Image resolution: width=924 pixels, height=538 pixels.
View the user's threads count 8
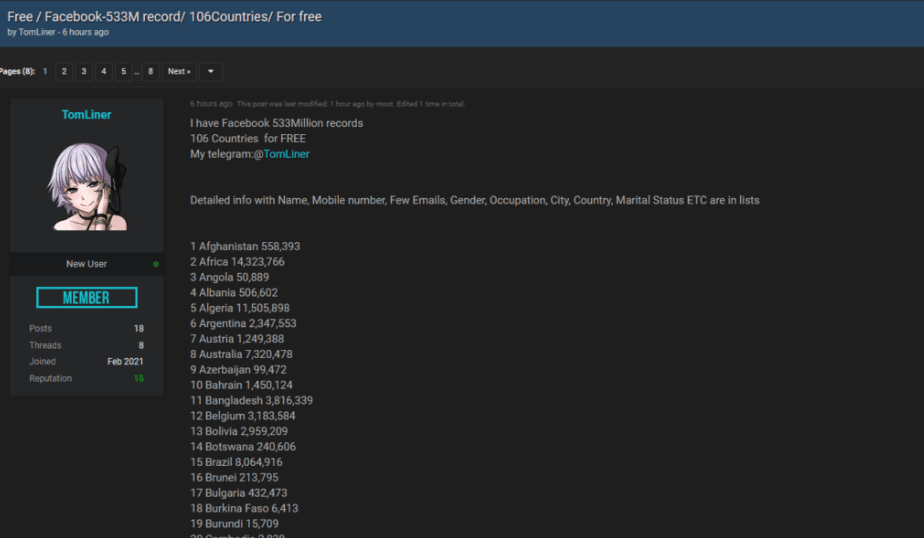pyautogui.click(x=141, y=345)
